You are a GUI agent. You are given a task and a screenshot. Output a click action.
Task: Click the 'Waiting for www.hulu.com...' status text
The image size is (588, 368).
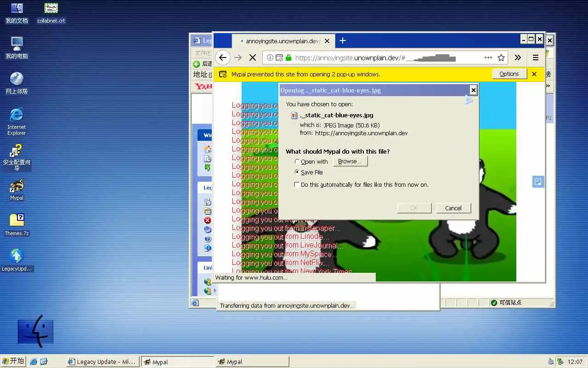[x=251, y=277]
